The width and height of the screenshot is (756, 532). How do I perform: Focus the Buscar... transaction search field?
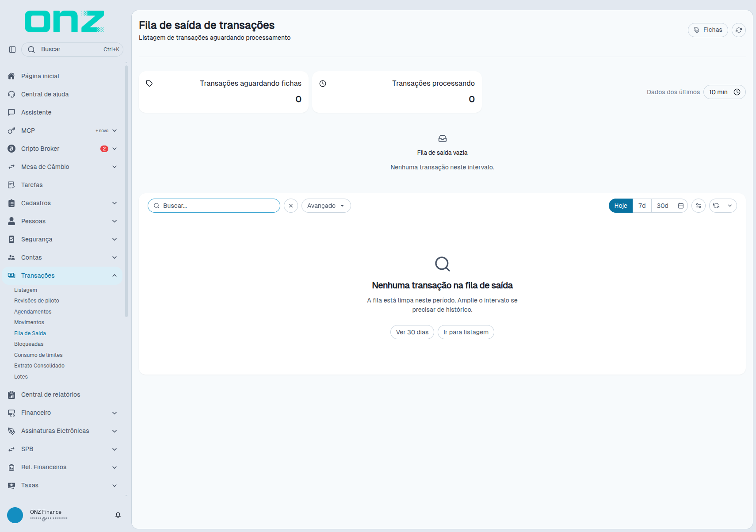[x=214, y=206]
